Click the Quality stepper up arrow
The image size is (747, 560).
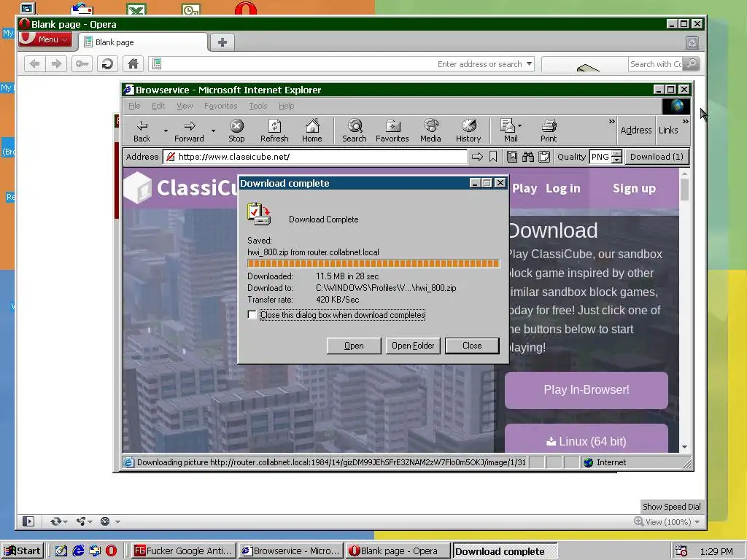pyautogui.click(x=616, y=153)
